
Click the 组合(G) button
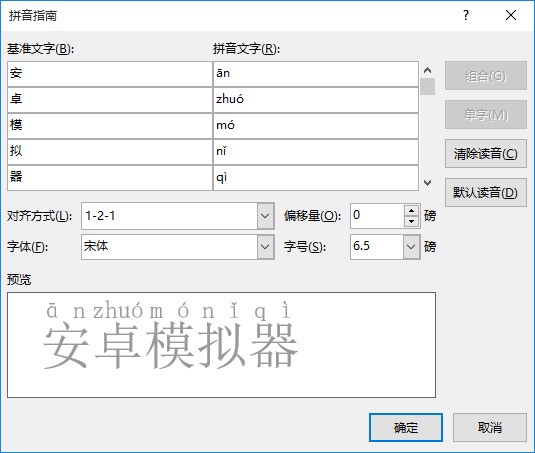486,76
